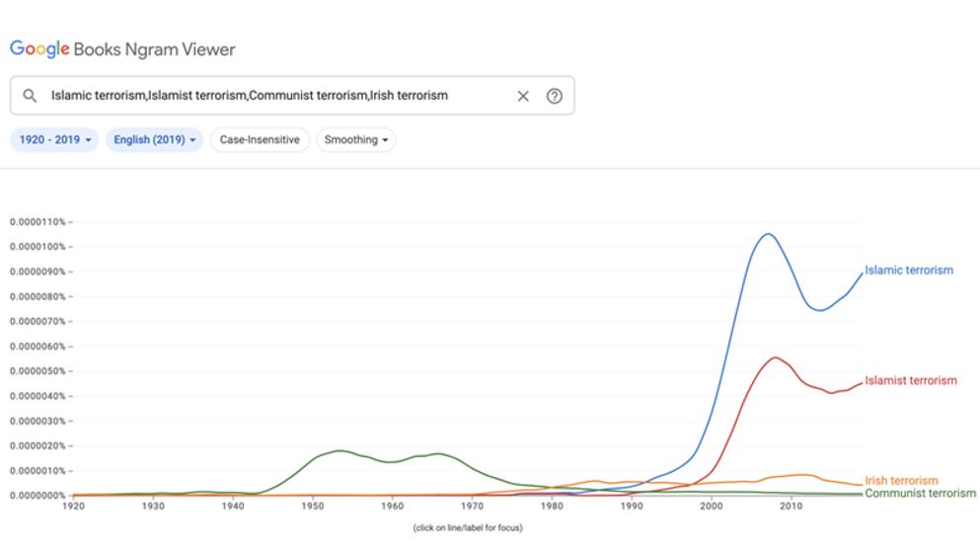The width and height of the screenshot is (980, 551).
Task: Click the 0.0000100% y-axis label
Action: [38, 247]
